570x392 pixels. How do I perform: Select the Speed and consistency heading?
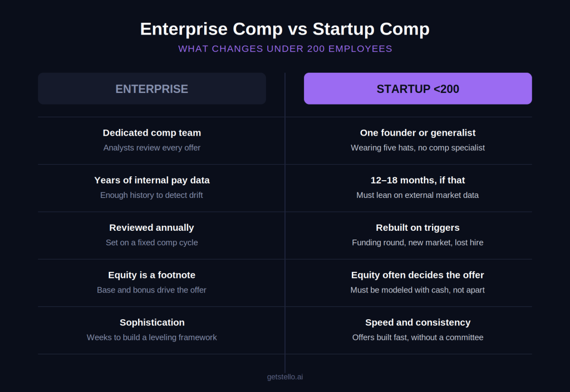pos(417,322)
